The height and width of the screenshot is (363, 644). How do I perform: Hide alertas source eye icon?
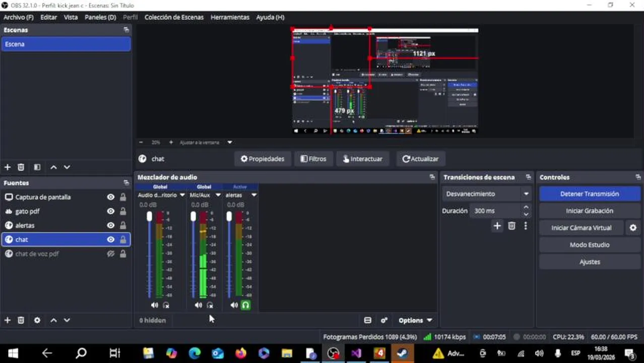(110, 225)
